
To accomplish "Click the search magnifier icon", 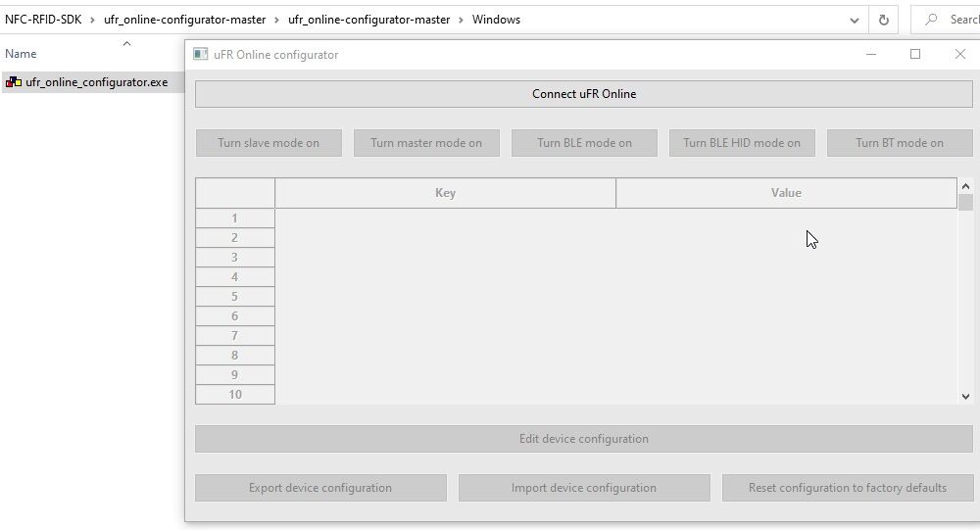I will click(931, 20).
